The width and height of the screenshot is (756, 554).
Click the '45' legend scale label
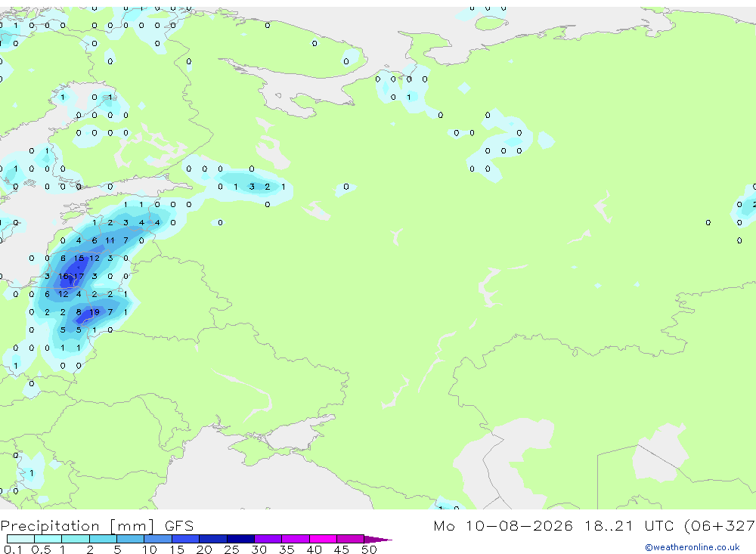coord(342,549)
